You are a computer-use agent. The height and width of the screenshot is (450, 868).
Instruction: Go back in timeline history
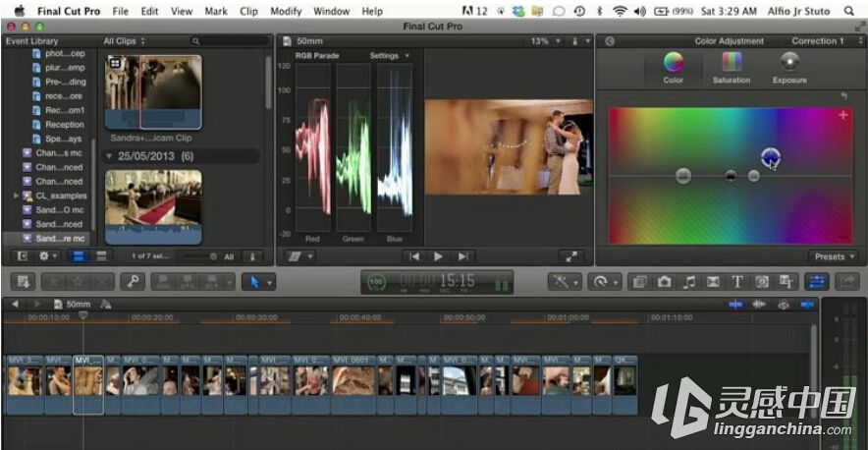tap(15, 304)
